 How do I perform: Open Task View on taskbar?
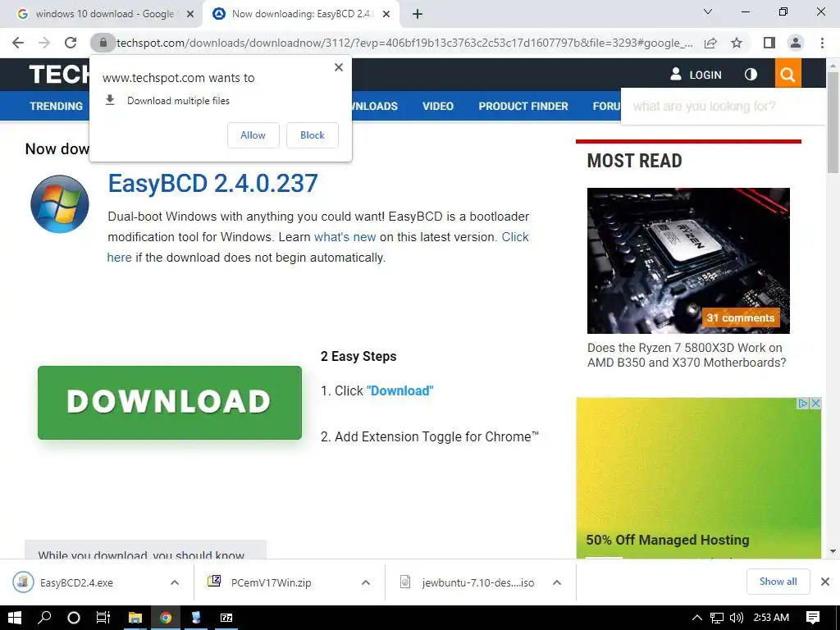tap(103, 618)
